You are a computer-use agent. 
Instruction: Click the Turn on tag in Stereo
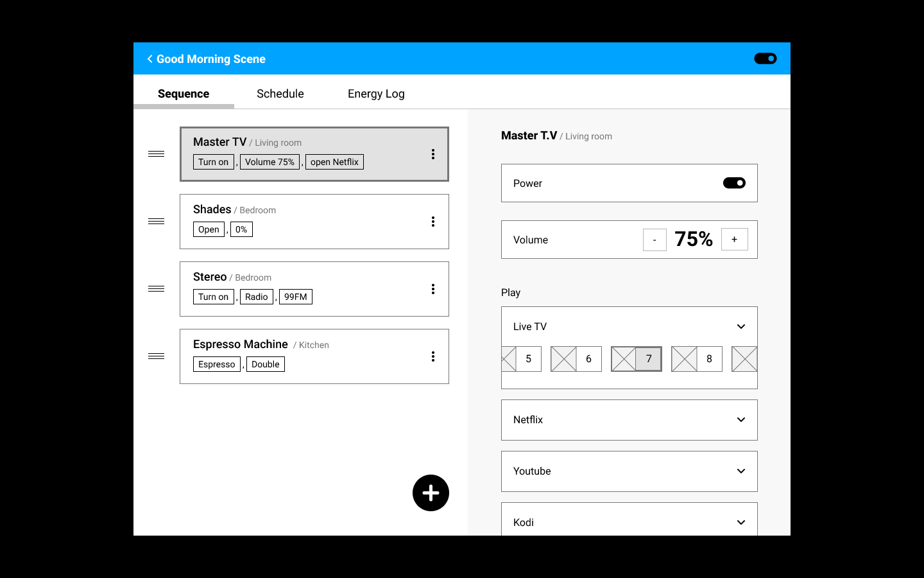[214, 297]
